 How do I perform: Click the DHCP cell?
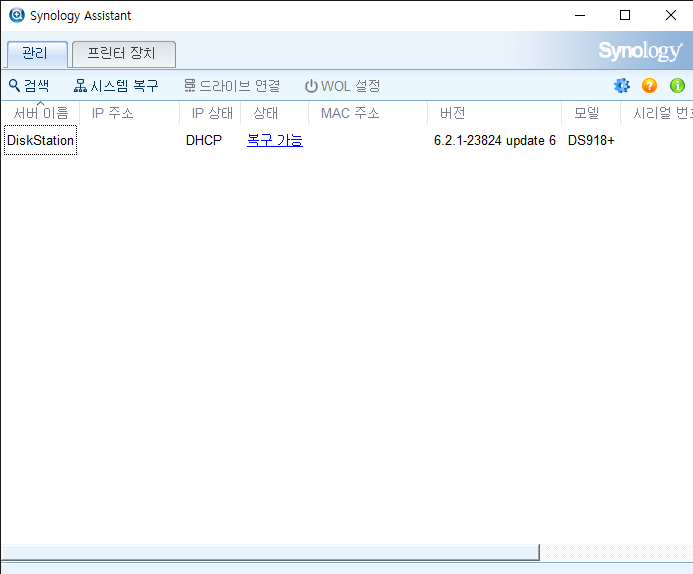click(203, 140)
